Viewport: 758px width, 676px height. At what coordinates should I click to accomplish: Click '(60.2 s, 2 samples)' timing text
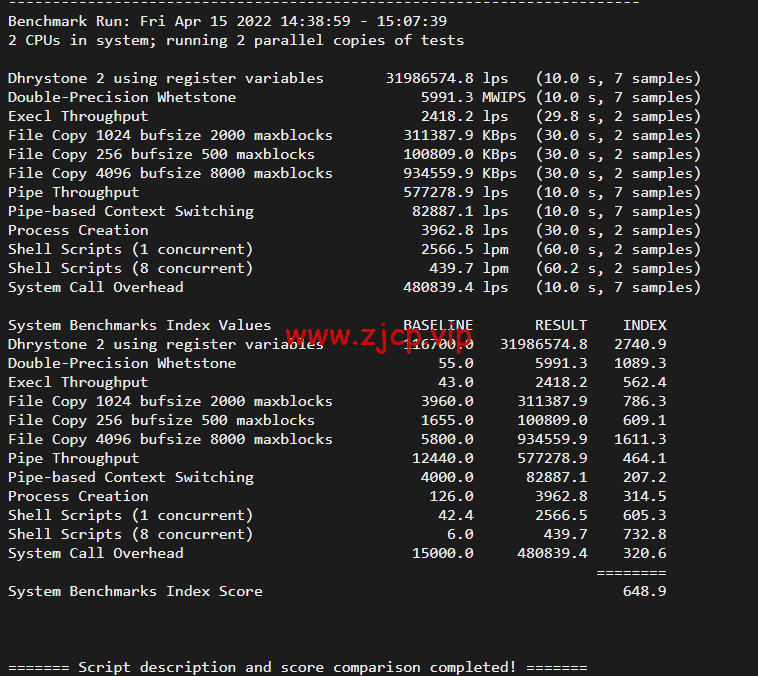tap(618, 268)
